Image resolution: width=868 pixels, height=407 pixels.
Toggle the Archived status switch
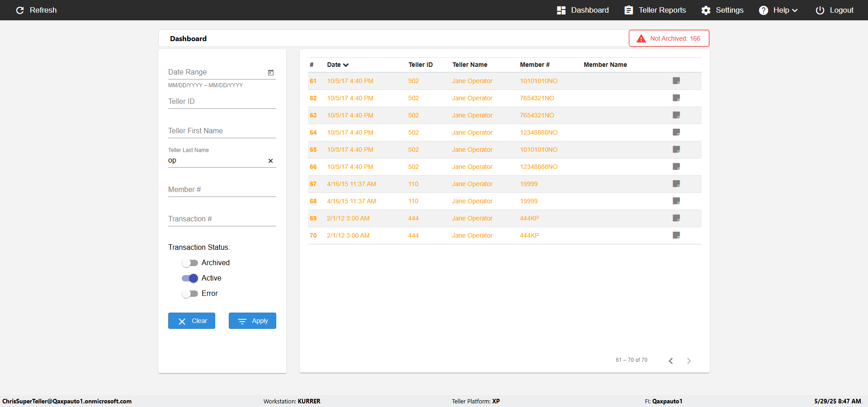190,263
